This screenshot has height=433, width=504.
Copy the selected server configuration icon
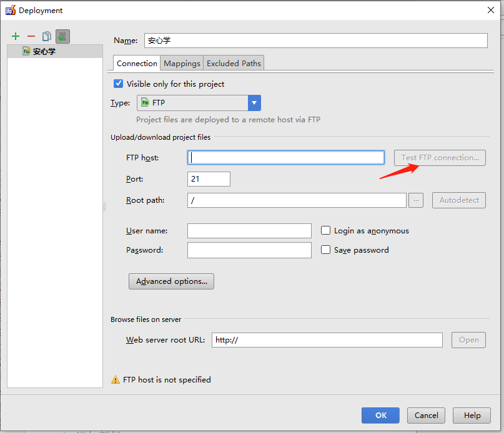coord(47,36)
